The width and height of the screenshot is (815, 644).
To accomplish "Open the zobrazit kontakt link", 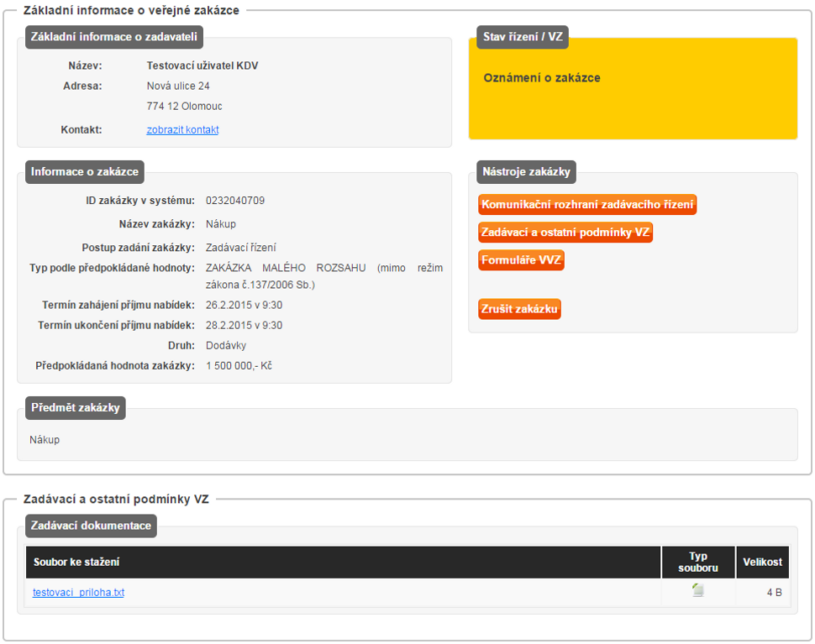I will (182, 130).
